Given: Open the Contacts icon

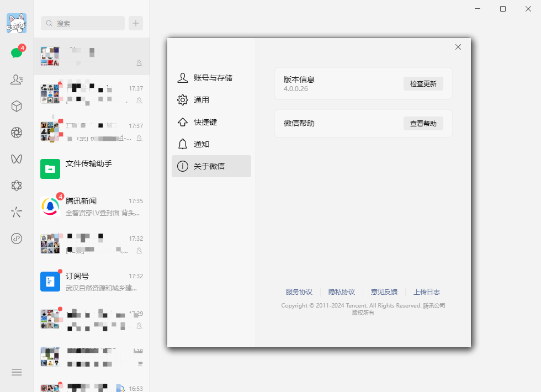Looking at the screenshot, I should pos(17,79).
